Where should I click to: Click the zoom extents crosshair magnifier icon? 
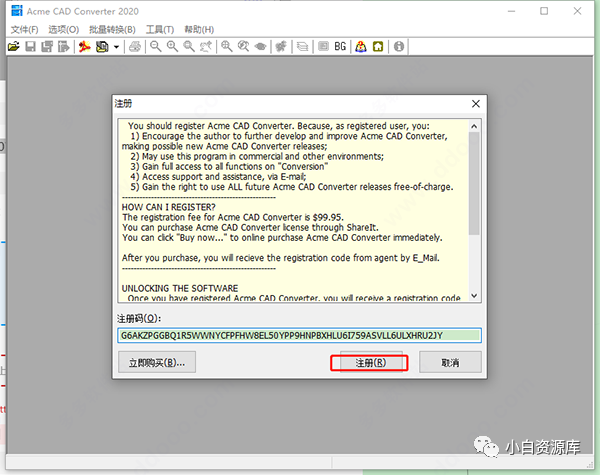click(227, 47)
